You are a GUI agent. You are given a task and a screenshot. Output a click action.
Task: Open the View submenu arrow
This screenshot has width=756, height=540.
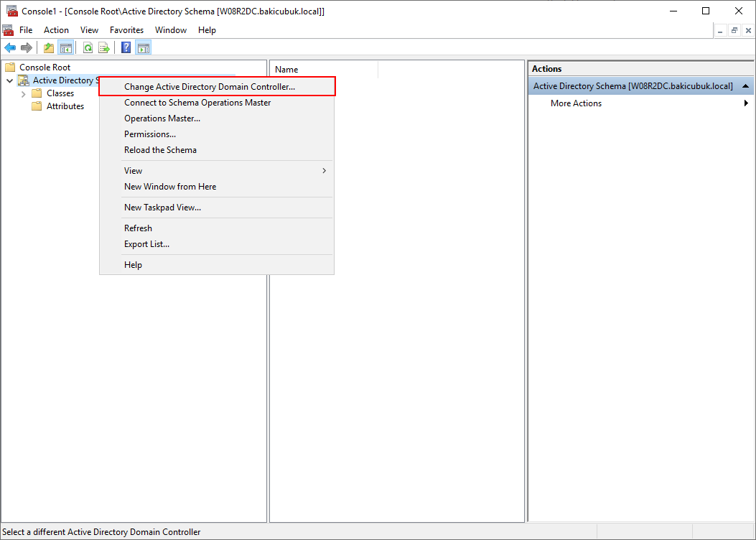[x=325, y=171]
